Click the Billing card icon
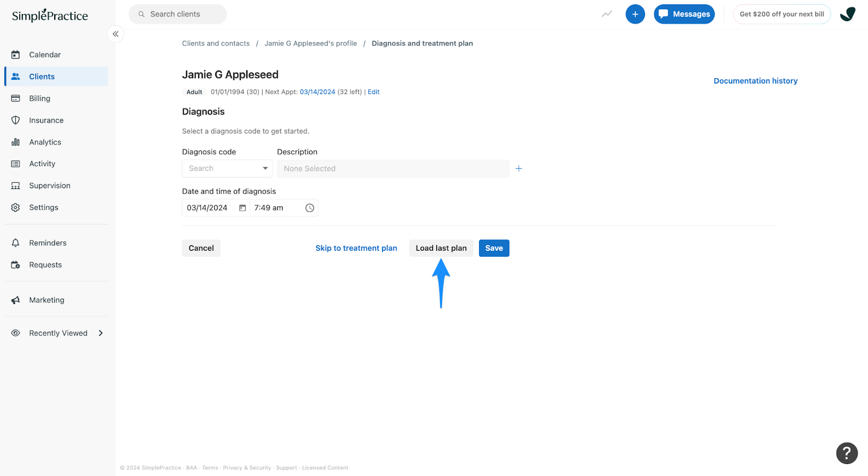This screenshot has width=868, height=476. point(16,98)
